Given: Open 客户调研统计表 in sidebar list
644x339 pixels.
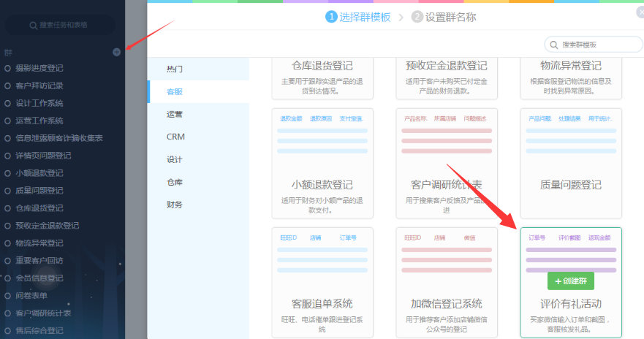Looking at the screenshot, I should [44, 313].
